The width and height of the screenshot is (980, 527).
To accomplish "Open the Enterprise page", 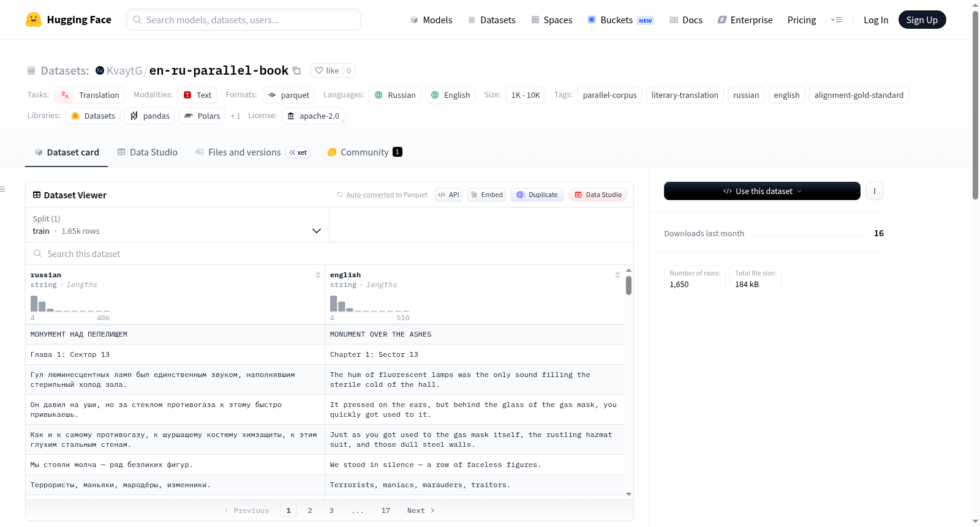I will click(x=745, y=20).
